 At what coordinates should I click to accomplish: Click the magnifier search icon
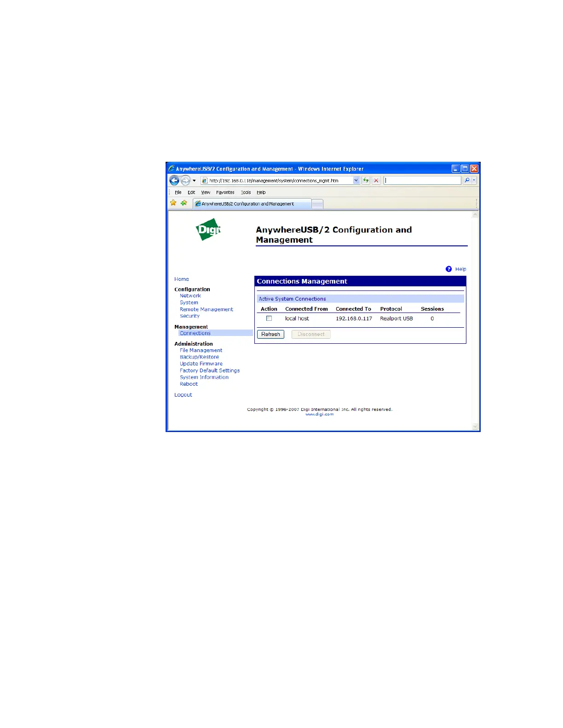point(467,181)
